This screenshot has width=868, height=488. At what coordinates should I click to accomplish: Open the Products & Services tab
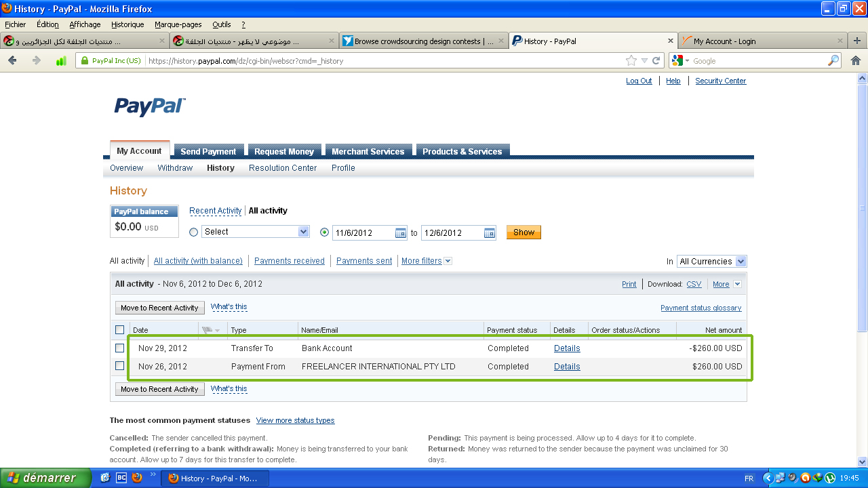[x=462, y=151]
